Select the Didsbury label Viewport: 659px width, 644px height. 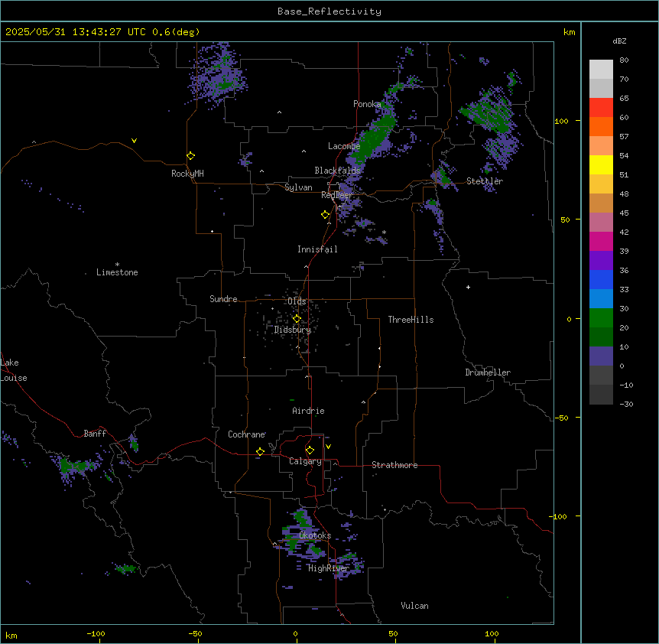point(293,330)
